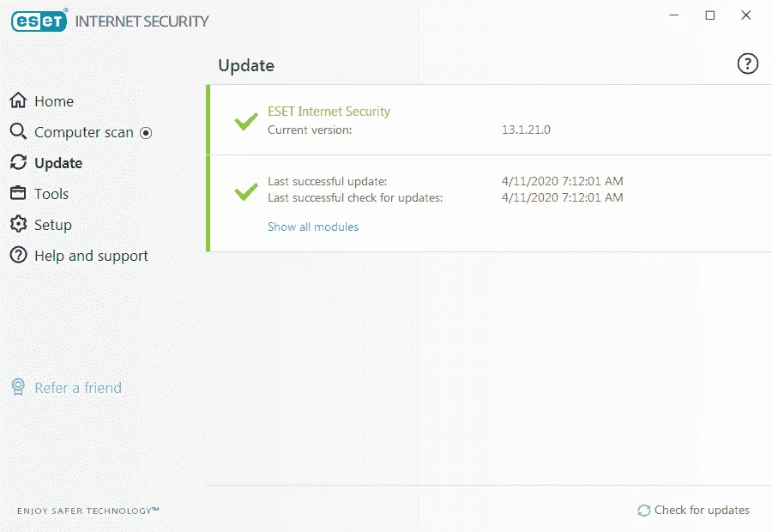
Task: Click the Home house icon
Action: (18, 100)
